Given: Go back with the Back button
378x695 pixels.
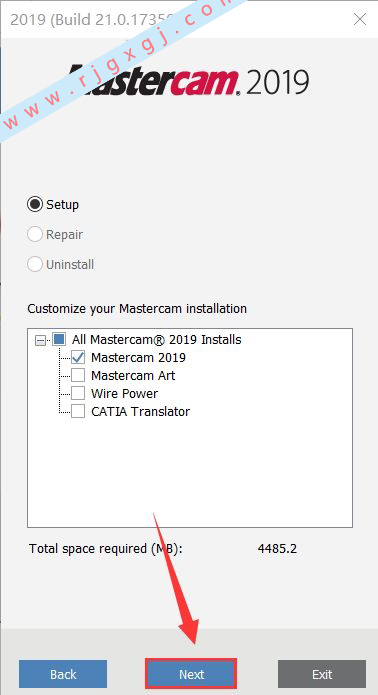Looking at the screenshot, I should click(x=63, y=674).
